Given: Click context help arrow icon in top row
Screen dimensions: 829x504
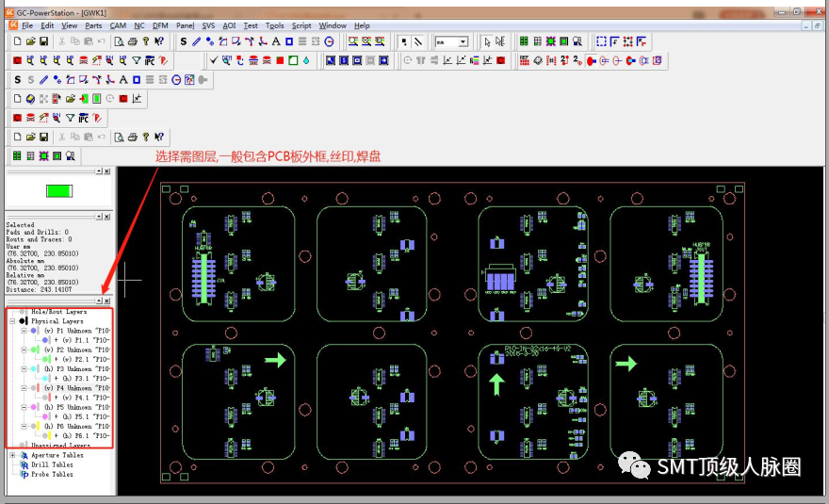Looking at the screenshot, I should click(x=159, y=41).
